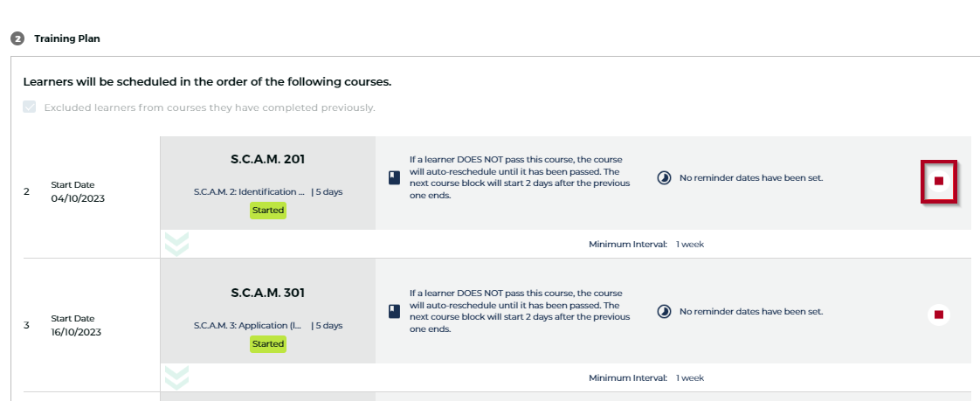This screenshot has height=401, width=980.
Task: Click the Started badge on S.C.A.M. 301
Action: pos(267,344)
